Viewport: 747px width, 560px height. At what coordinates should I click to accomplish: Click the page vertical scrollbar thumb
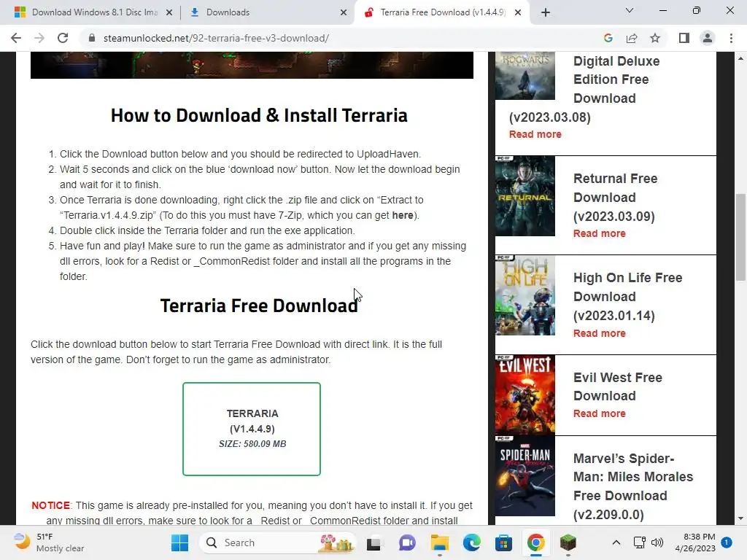click(740, 237)
